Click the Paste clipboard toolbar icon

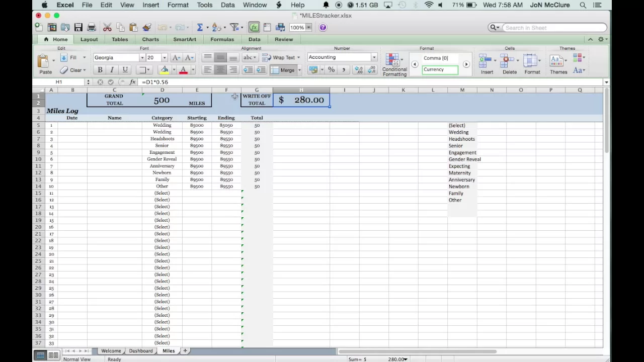click(x=133, y=27)
